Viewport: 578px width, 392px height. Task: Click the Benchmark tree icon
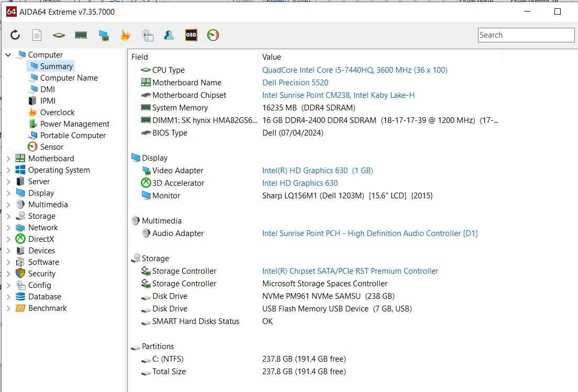tap(20, 308)
